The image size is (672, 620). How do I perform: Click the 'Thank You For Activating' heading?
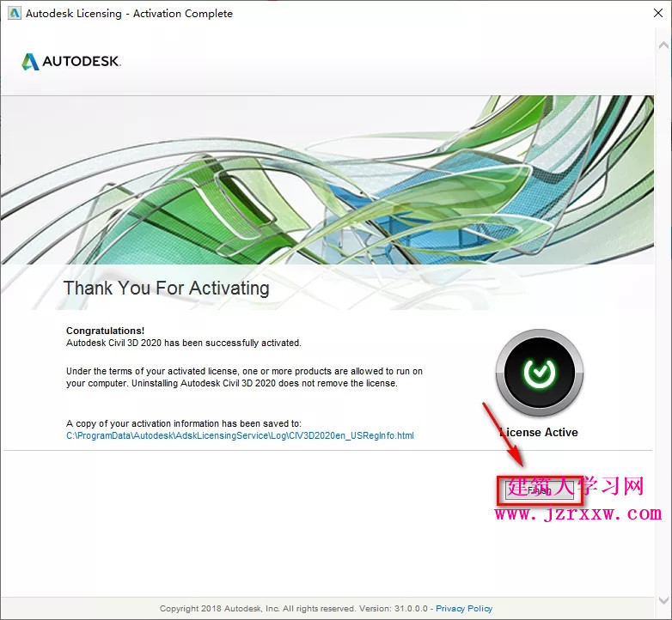pyautogui.click(x=167, y=288)
